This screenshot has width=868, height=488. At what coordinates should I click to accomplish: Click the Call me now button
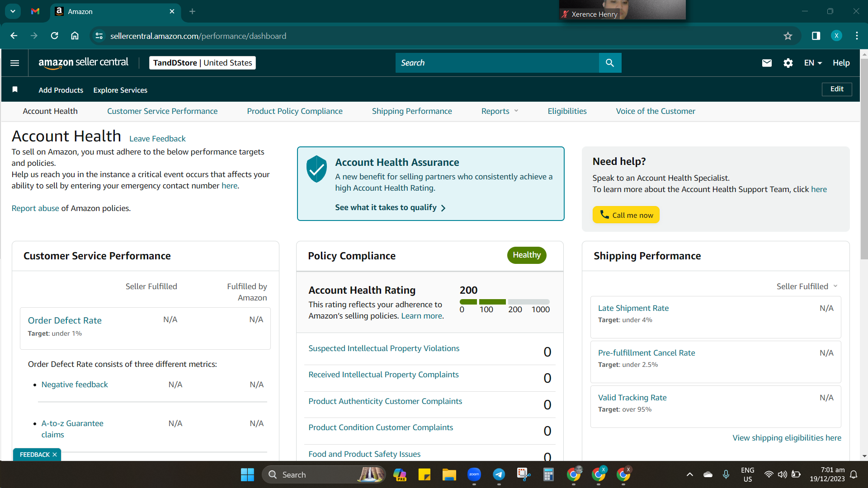coord(626,215)
